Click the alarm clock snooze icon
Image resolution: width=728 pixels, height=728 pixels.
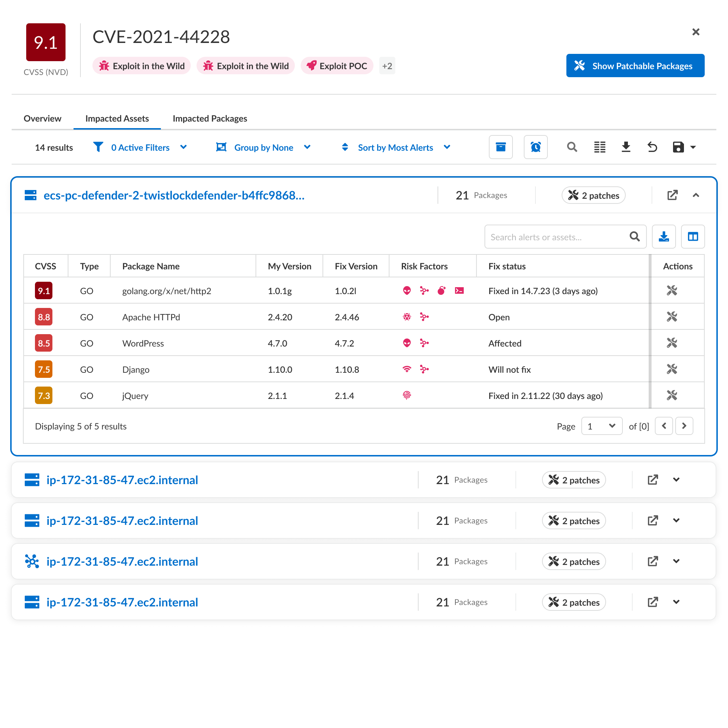click(535, 147)
